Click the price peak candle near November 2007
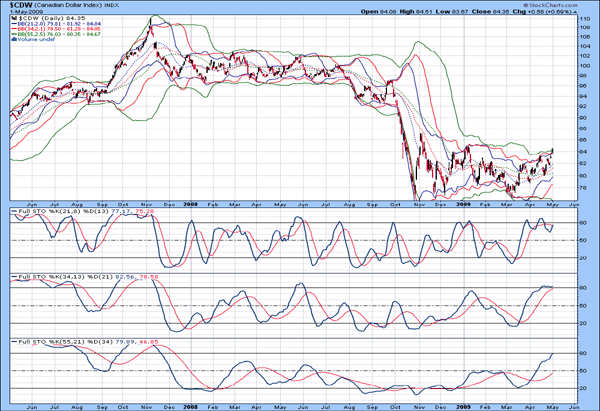Screen dimensions: 600x411 click(152, 24)
